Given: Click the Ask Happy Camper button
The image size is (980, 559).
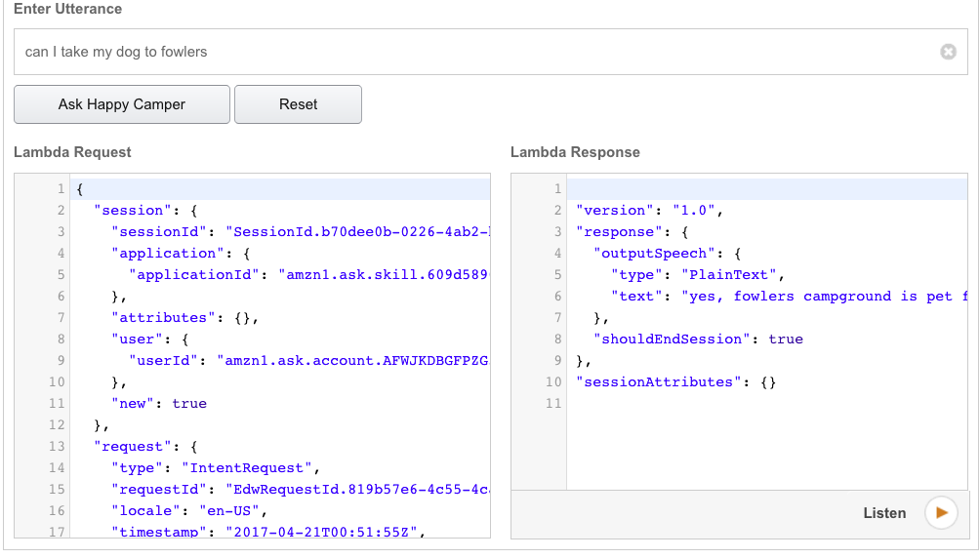Looking at the screenshot, I should click(122, 104).
